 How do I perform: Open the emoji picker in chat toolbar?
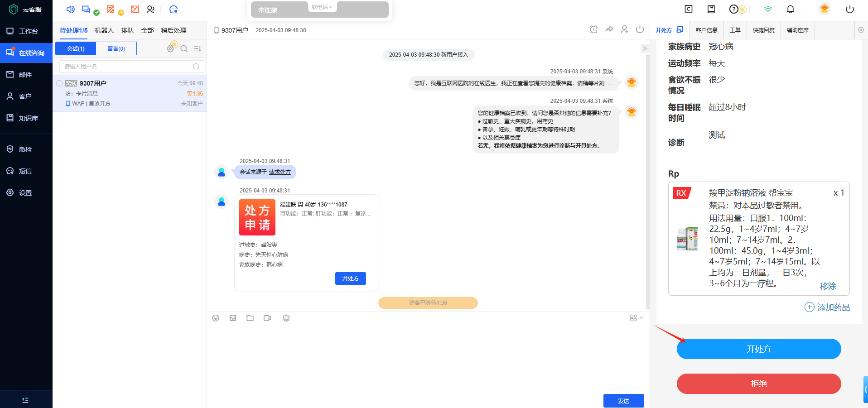(x=216, y=318)
